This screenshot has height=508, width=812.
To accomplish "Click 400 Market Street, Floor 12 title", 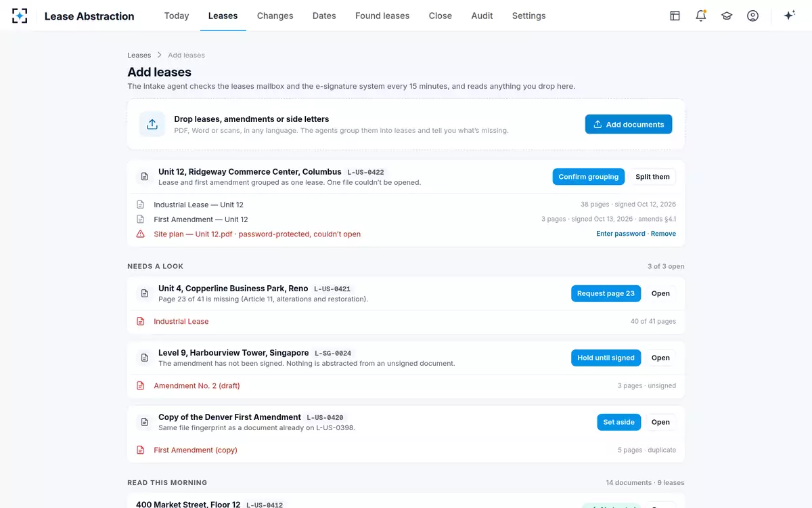I will [x=187, y=504].
